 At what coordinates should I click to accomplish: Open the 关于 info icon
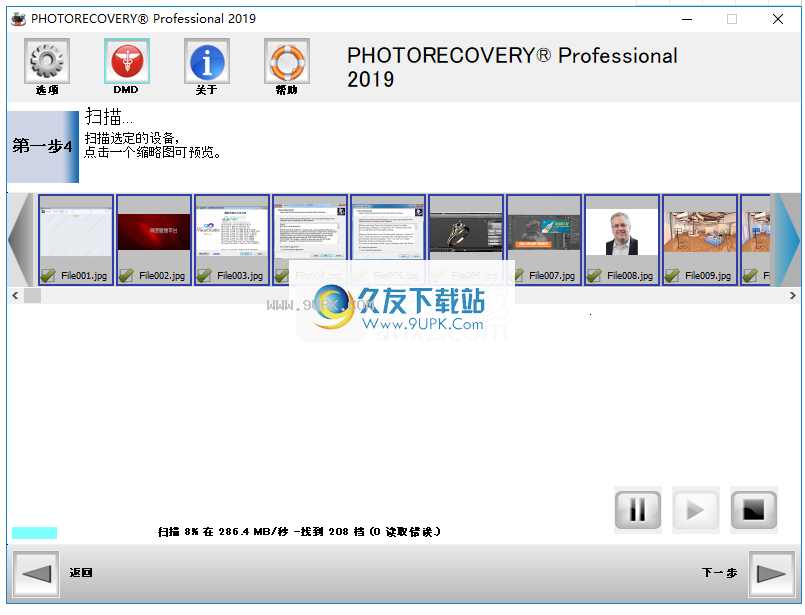(207, 61)
